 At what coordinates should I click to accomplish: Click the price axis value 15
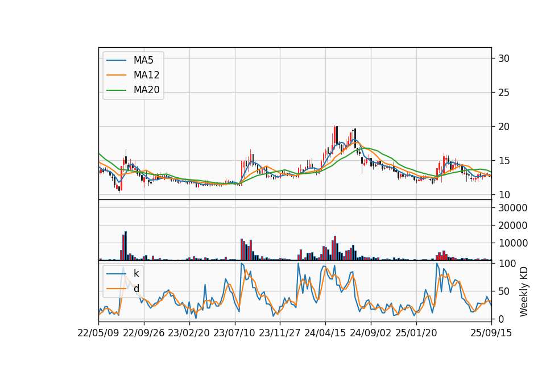(x=504, y=161)
